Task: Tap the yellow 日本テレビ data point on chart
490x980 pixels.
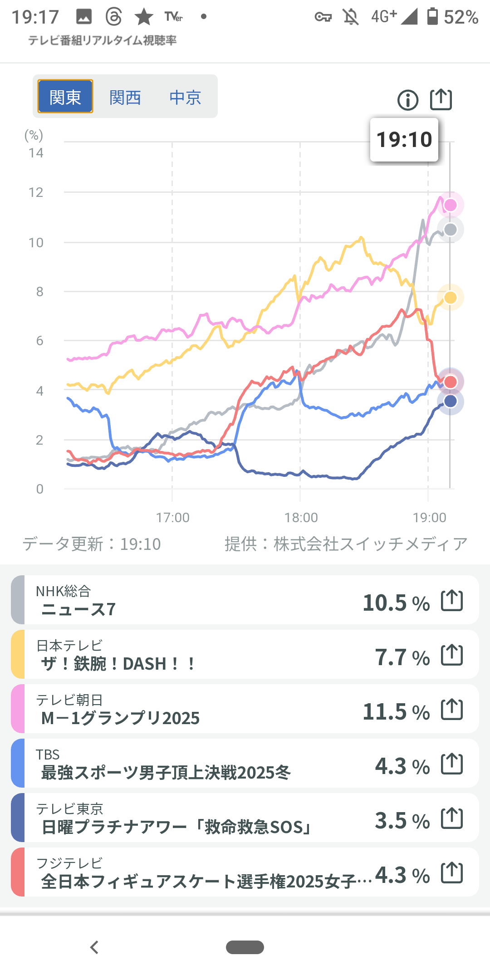Action: pos(450,297)
